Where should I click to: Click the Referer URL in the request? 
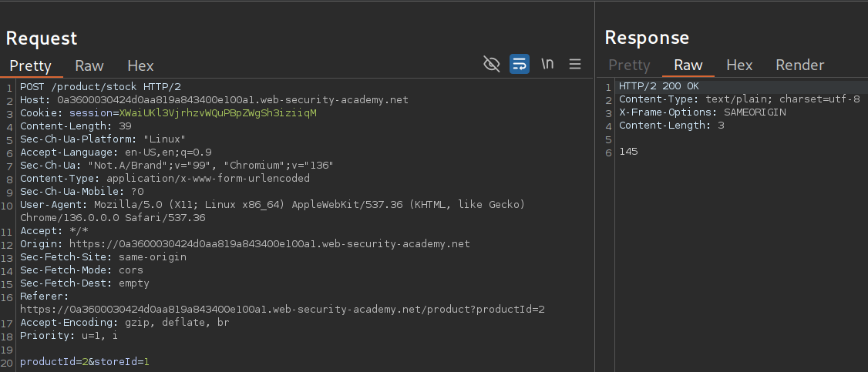282,309
